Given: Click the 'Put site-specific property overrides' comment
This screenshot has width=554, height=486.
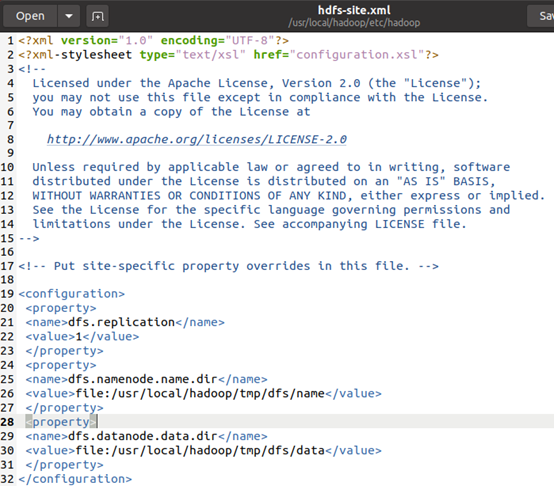Looking at the screenshot, I should click(228, 266).
